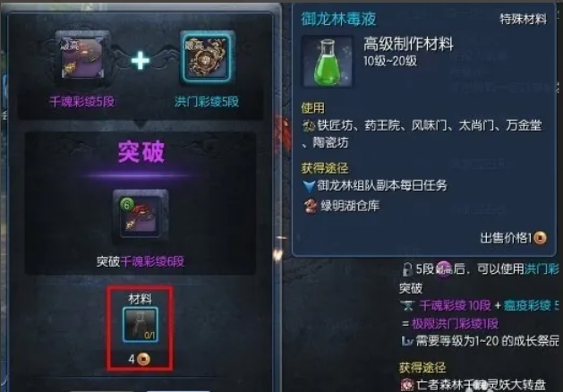Open 御龙林组队副本每日任务 acquisition entry
This screenshot has height=392, width=563.
coord(382,185)
